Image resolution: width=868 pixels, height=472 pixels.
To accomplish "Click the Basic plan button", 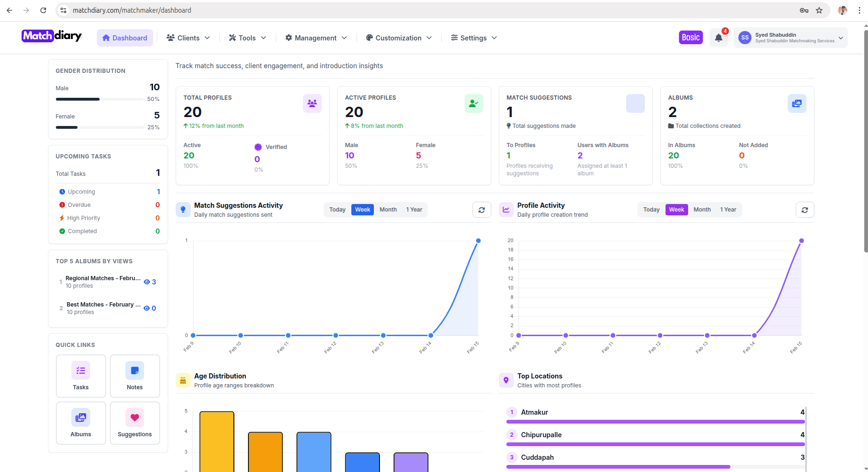I will tap(690, 37).
